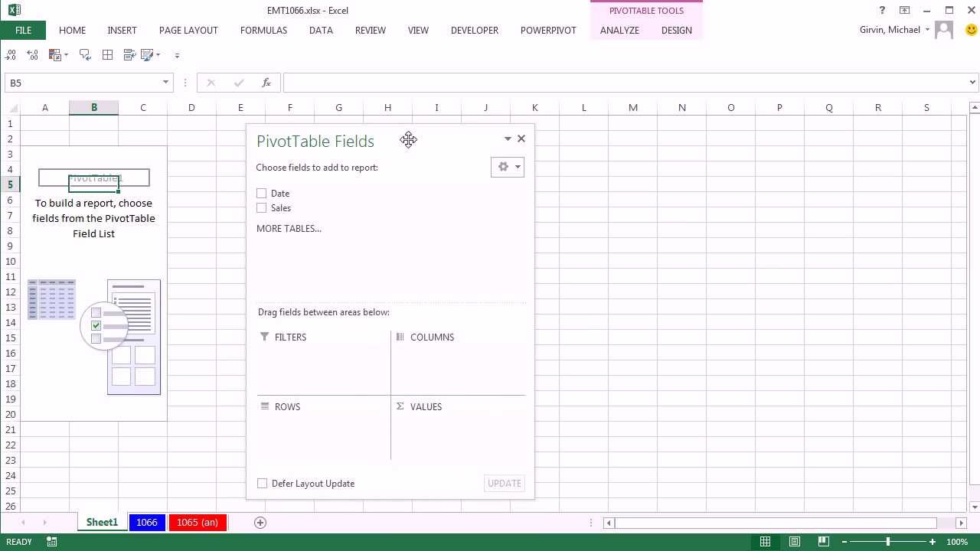Close the PivotTable Fields pane
980x551 pixels.
coord(521,139)
